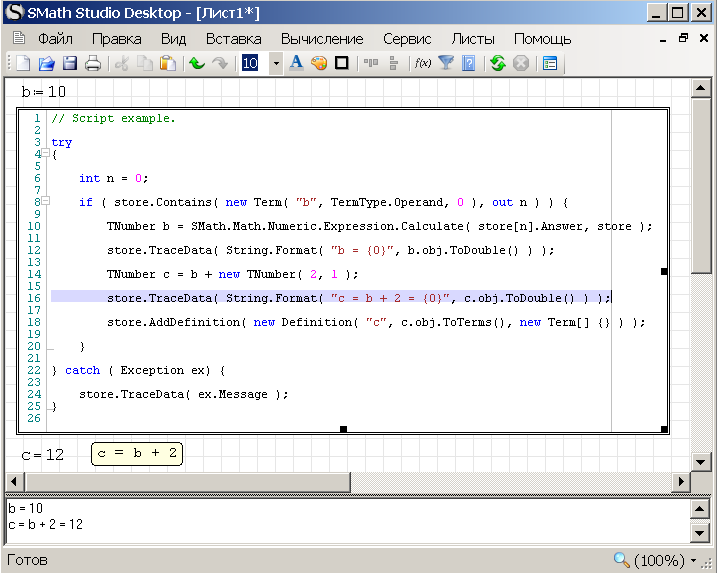Select the 'c = b + 2' text region
Screen dimensions: 717x573
[x=137, y=454]
